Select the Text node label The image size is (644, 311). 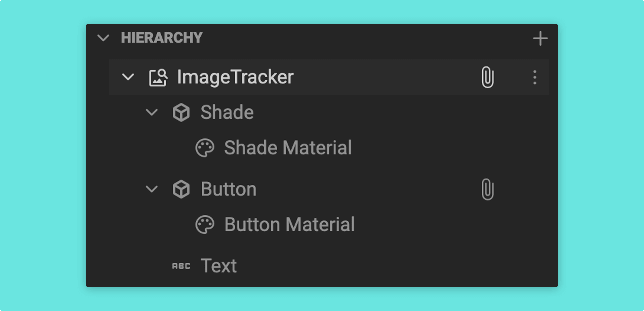219,266
